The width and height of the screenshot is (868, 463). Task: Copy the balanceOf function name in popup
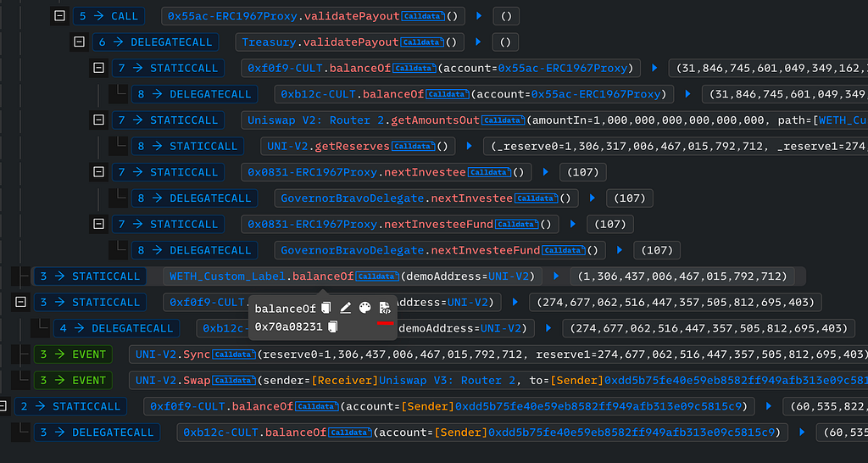(325, 308)
